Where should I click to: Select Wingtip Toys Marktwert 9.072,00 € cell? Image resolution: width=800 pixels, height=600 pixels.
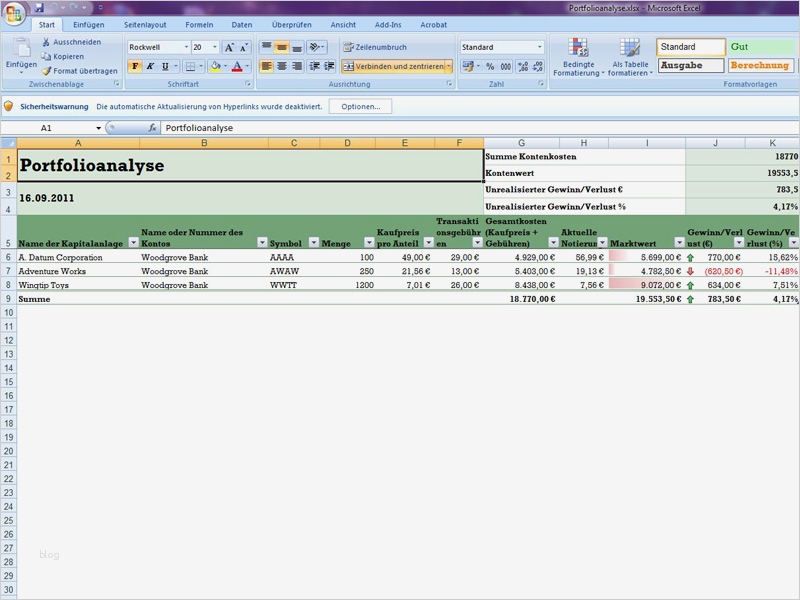[647, 285]
